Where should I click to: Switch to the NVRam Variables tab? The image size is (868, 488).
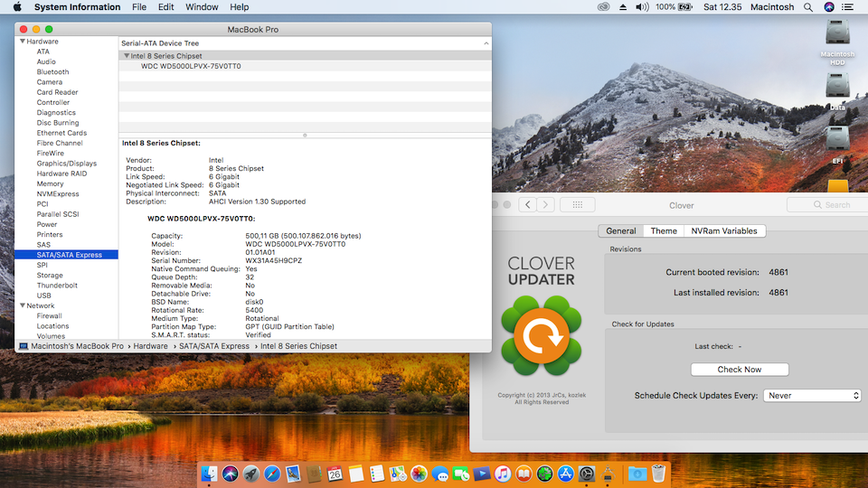(724, 231)
